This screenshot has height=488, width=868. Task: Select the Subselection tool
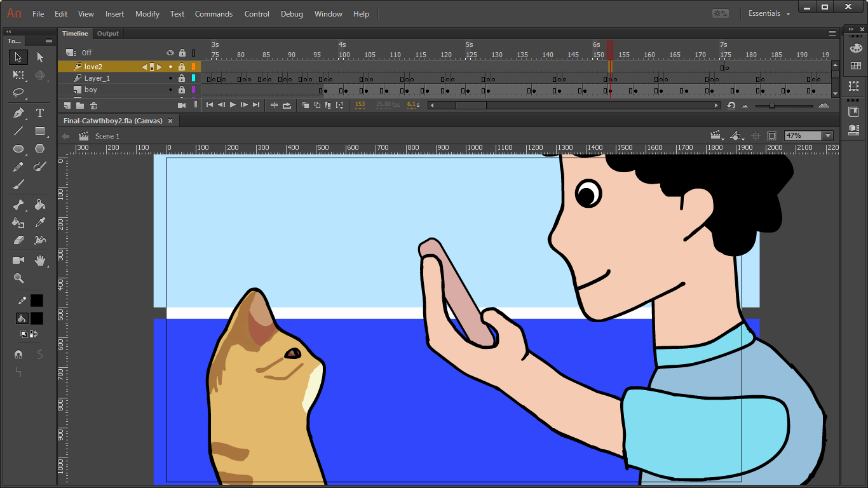tap(40, 57)
